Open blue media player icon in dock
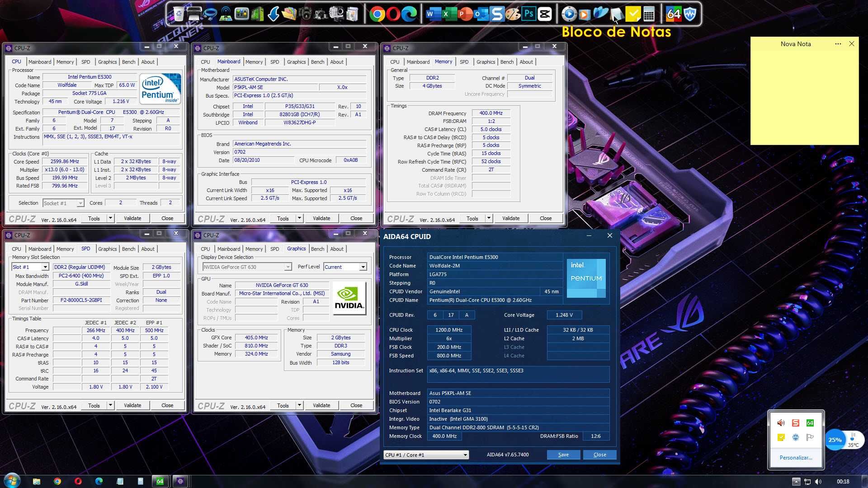The image size is (868, 488). coord(569,14)
